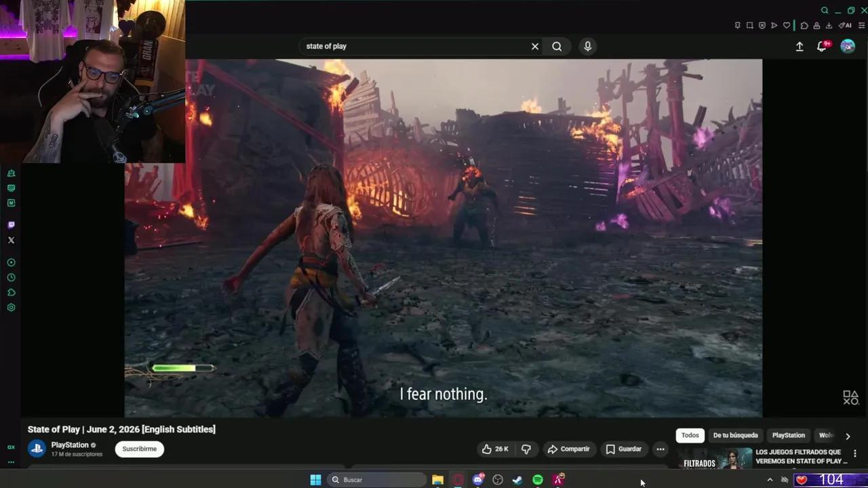
Task: Select the Todos filter chip
Action: [x=690, y=435]
